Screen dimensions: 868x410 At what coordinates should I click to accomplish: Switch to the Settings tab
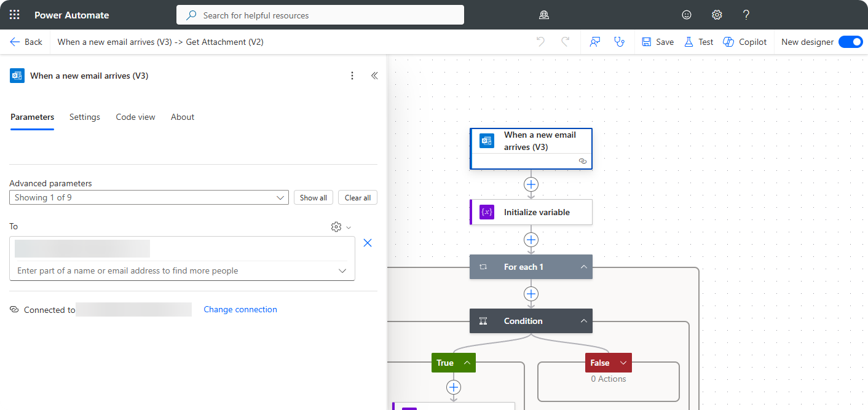pyautogui.click(x=85, y=117)
